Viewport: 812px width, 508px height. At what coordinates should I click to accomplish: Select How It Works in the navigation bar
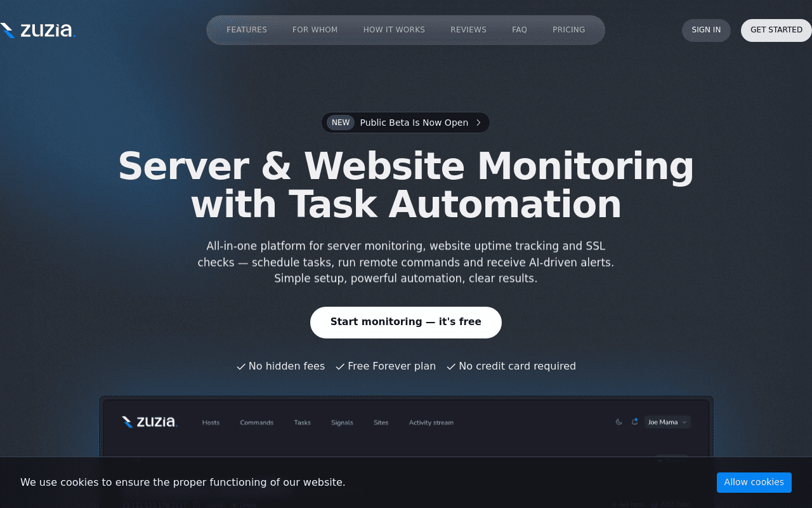394,30
